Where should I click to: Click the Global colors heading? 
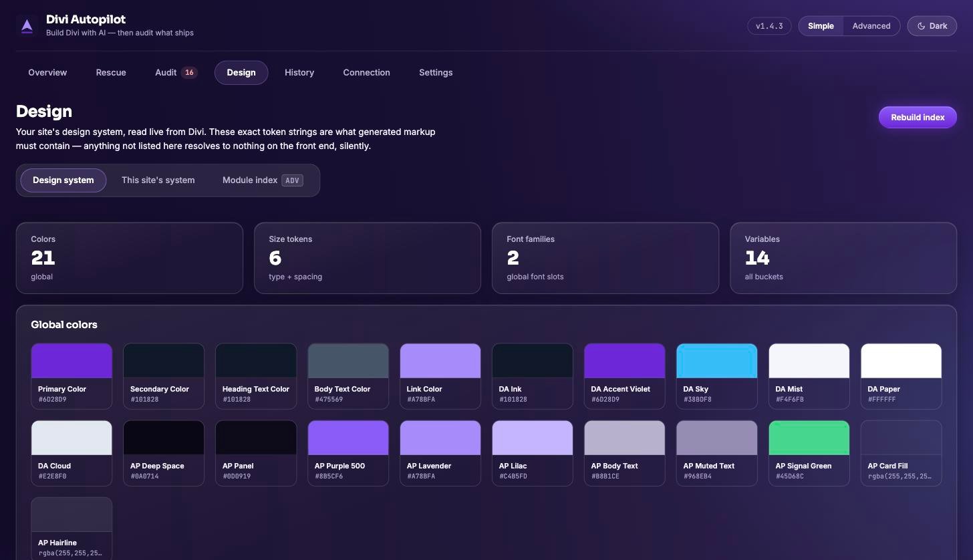click(64, 325)
